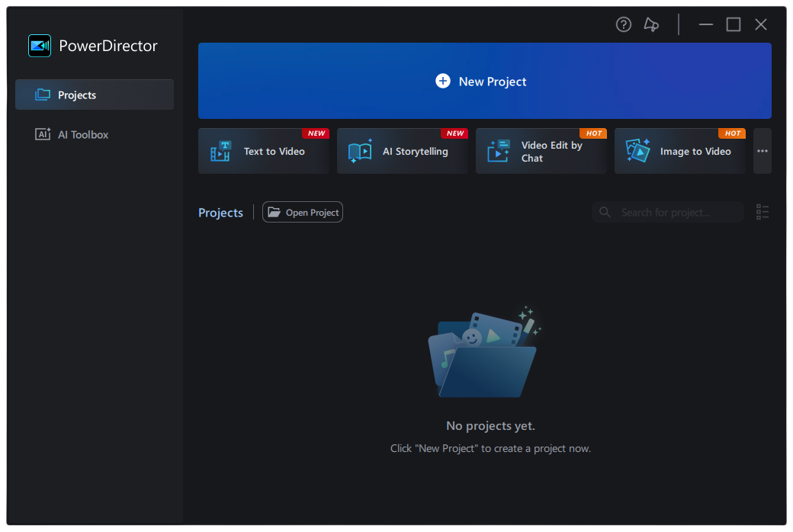The width and height of the screenshot is (793, 532).
Task: Click the Projects sidebar folder icon
Action: pos(43,95)
